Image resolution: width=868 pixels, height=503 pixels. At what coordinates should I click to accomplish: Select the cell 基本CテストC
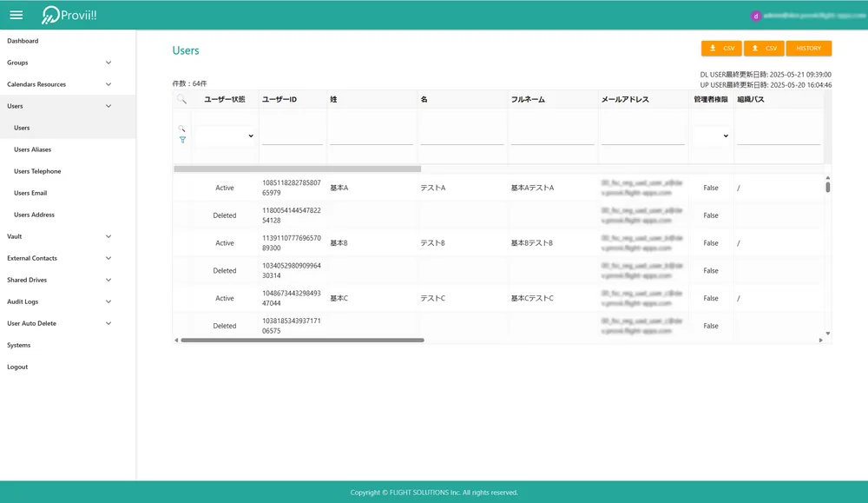tap(532, 298)
